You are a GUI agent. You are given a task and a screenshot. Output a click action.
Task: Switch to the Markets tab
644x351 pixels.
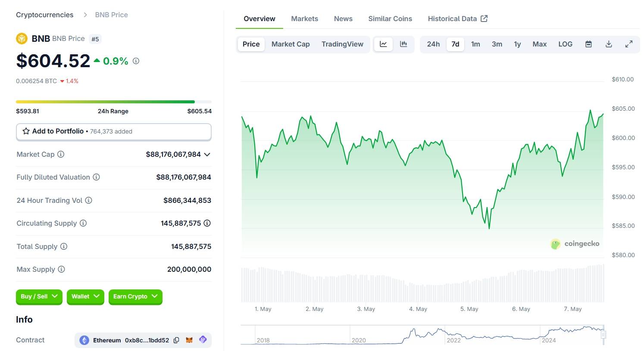304,19
